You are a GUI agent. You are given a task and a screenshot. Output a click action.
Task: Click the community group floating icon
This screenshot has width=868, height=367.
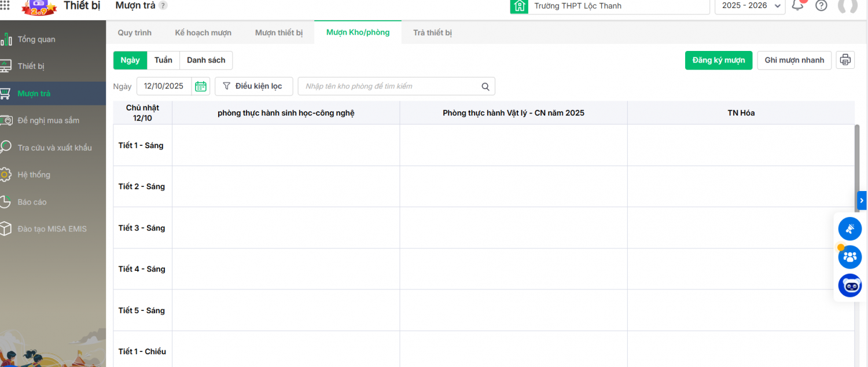pyautogui.click(x=849, y=257)
